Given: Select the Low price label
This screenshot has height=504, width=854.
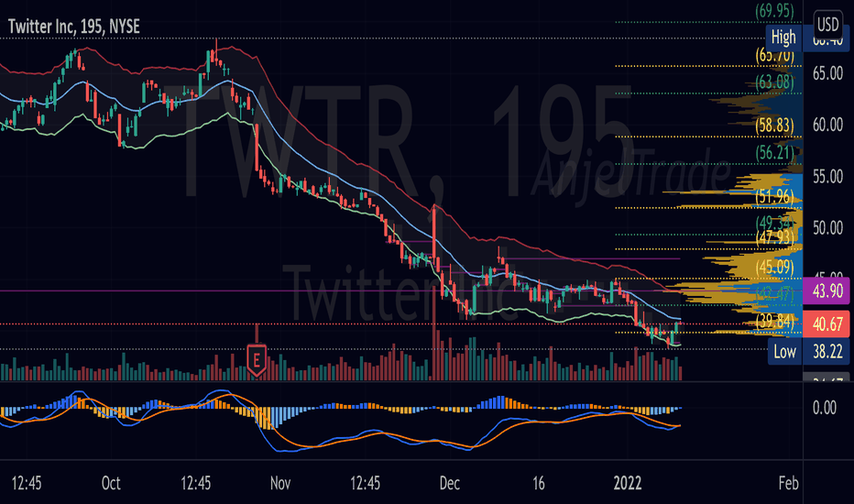Looking at the screenshot, I should coord(784,352).
